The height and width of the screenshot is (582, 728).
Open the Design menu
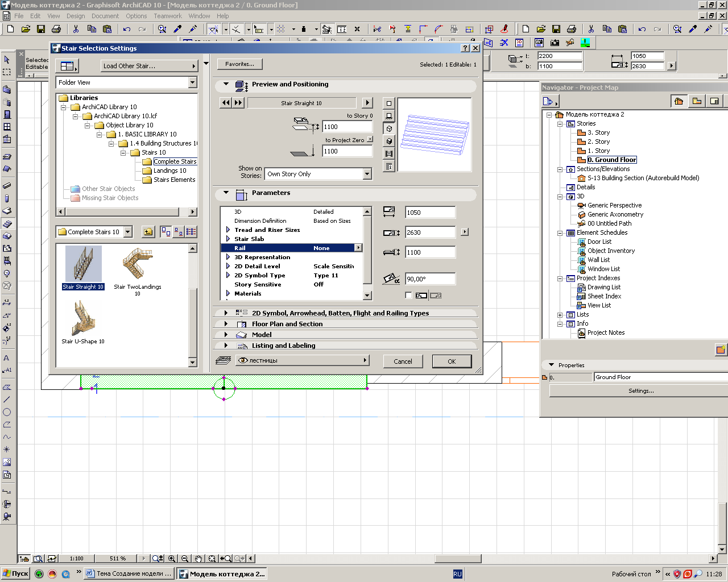(x=76, y=16)
